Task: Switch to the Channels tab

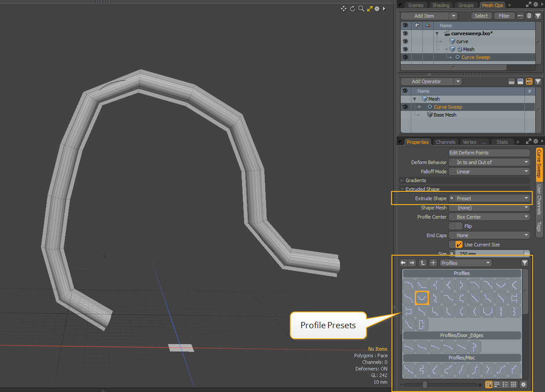Action: coord(446,142)
